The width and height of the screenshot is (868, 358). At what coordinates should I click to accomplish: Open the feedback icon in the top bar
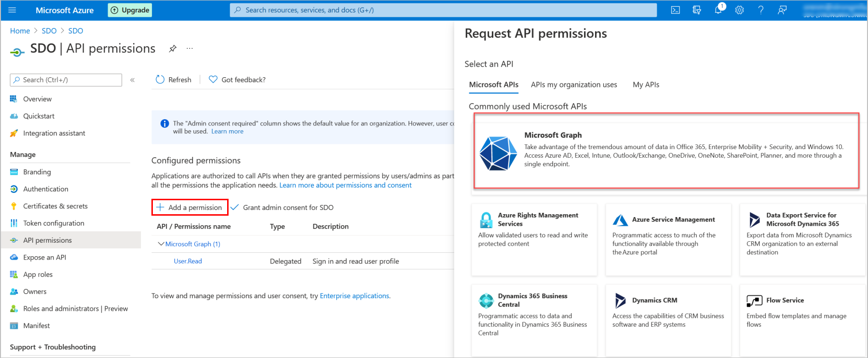click(782, 10)
